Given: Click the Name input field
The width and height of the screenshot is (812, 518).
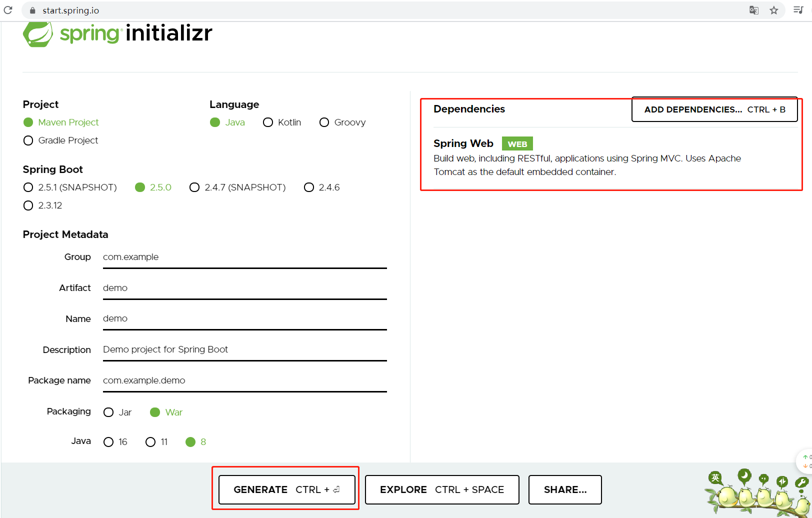Looking at the screenshot, I should (245, 319).
